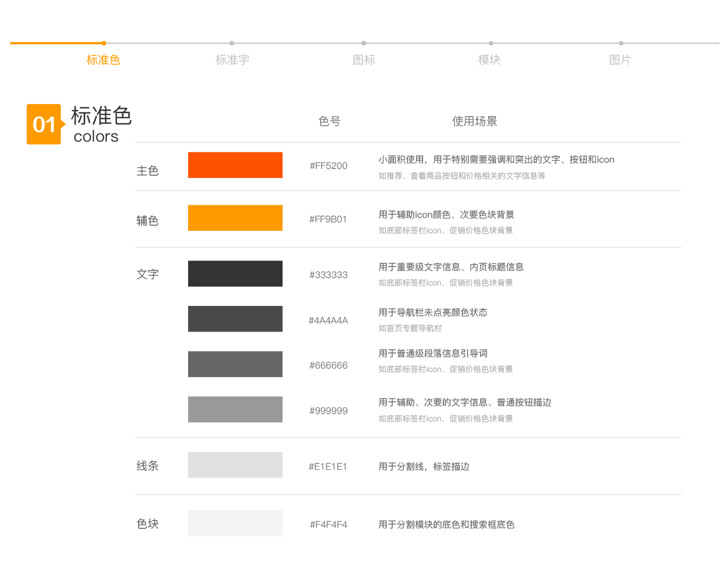Image resolution: width=728 pixels, height=580 pixels.
Task: Click the 使用场景 column header
Action: [475, 121]
